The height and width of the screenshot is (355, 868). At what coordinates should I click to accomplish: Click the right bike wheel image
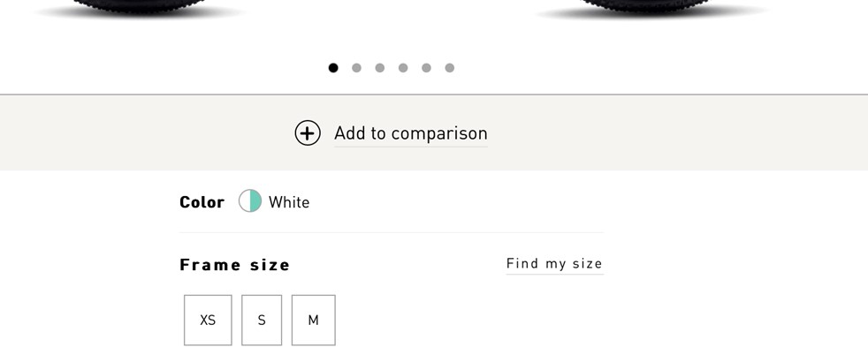[652, 9]
